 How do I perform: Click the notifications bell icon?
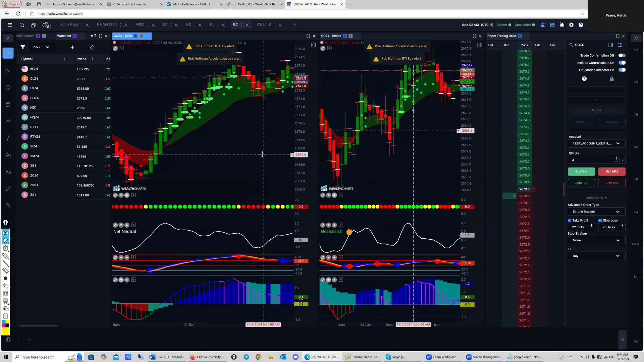562,25
